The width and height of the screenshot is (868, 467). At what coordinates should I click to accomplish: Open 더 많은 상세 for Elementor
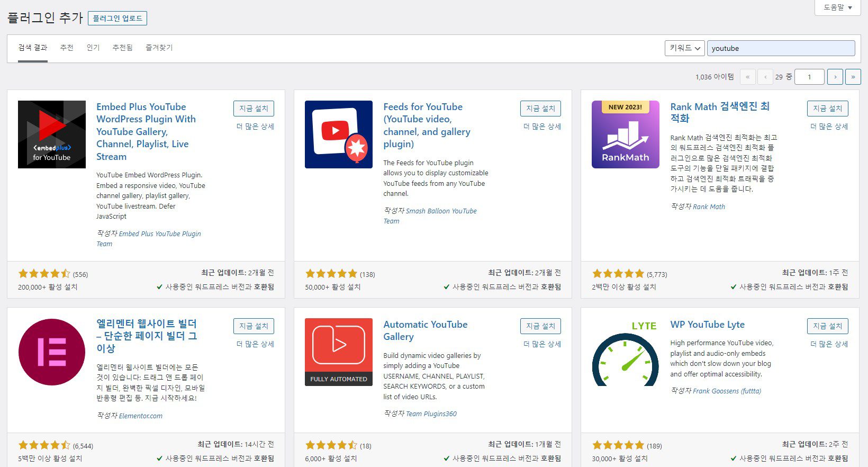click(255, 344)
